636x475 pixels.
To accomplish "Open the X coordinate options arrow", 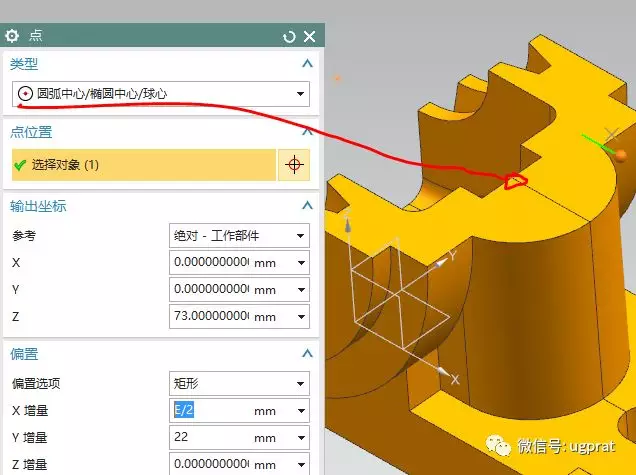I will [301, 263].
